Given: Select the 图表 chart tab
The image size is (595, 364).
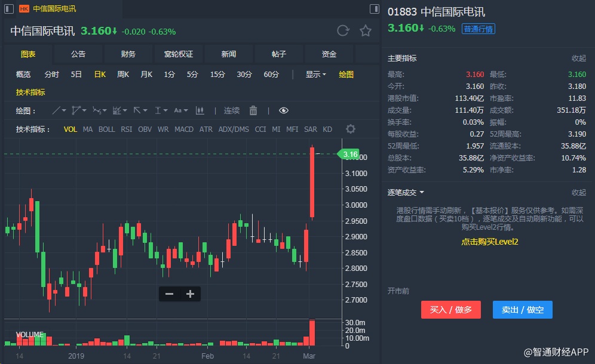Looking at the screenshot, I should (28, 54).
